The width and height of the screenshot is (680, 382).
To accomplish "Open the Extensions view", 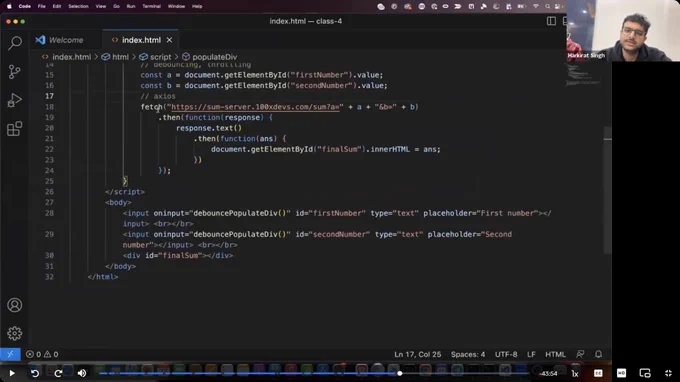I will coord(14,129).
